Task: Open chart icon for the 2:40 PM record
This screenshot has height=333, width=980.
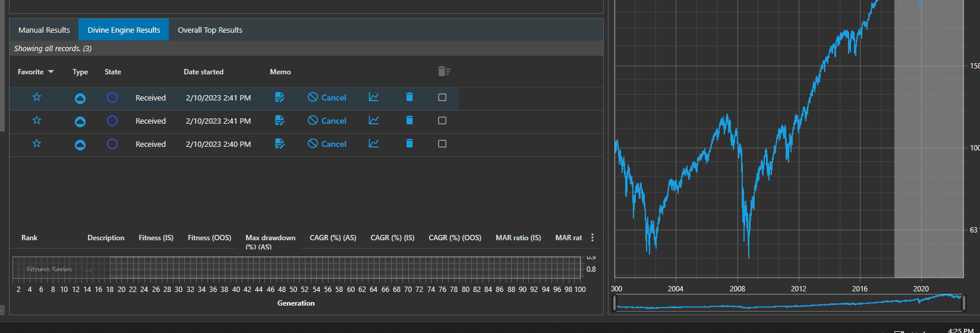Action: pyautogui.click(x=374, y=143)
